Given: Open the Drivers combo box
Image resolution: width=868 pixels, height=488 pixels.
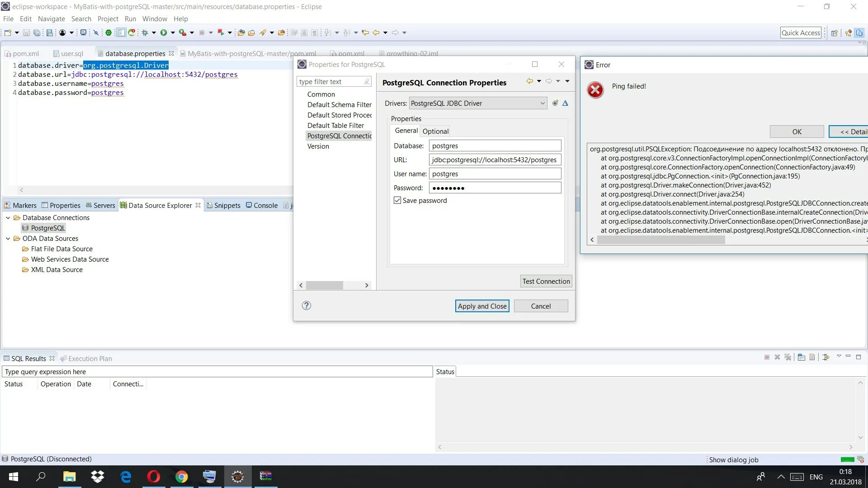Looking at the screenshot, I should coord(478,103).
